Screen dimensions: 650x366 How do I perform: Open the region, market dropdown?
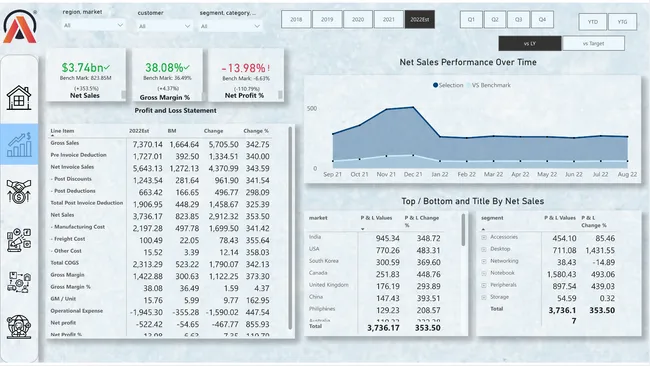(x=94, y=25)
